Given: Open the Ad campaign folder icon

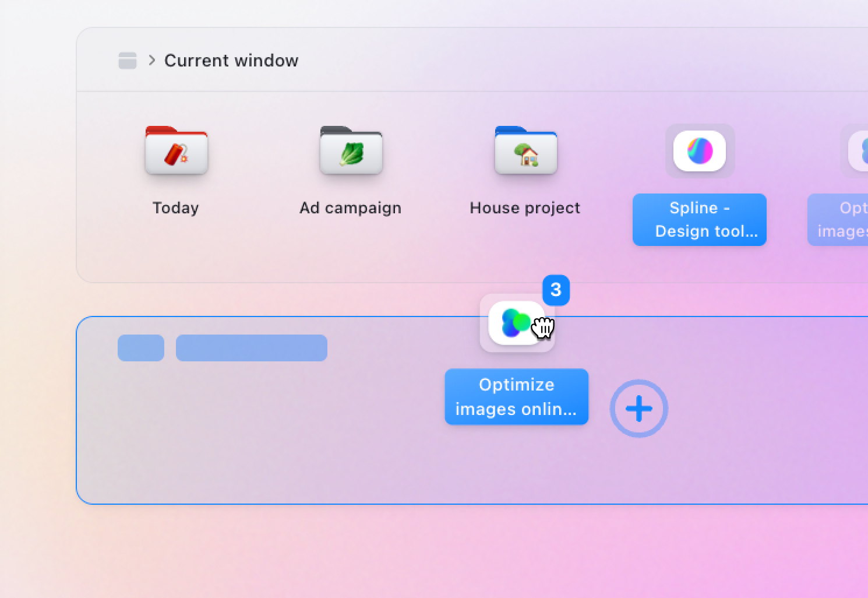Looking at the screenshot, I should coord(351,150).
